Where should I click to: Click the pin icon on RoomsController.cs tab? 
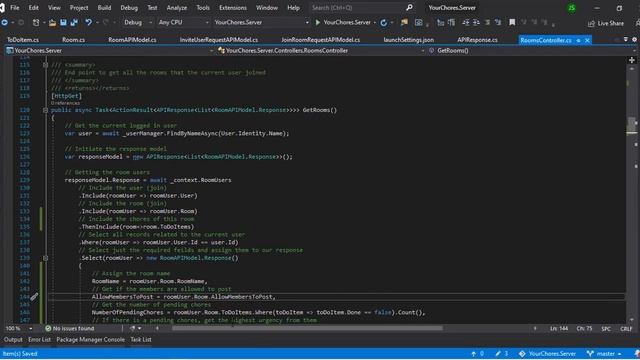[x=578, y=40]
